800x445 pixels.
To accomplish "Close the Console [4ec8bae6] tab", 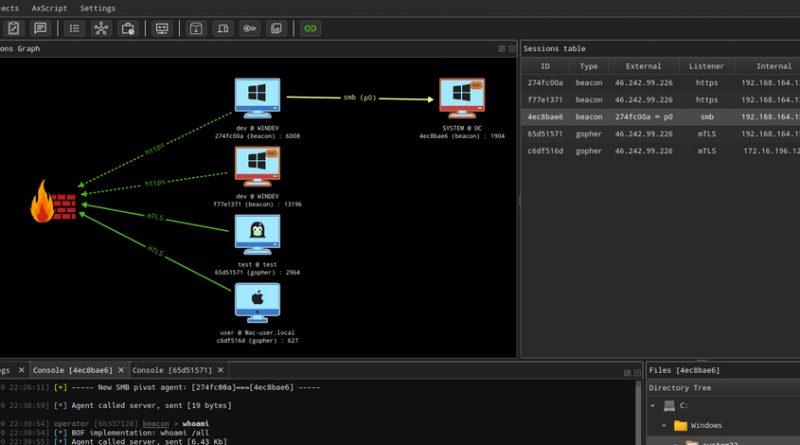I will click(121, 370).
